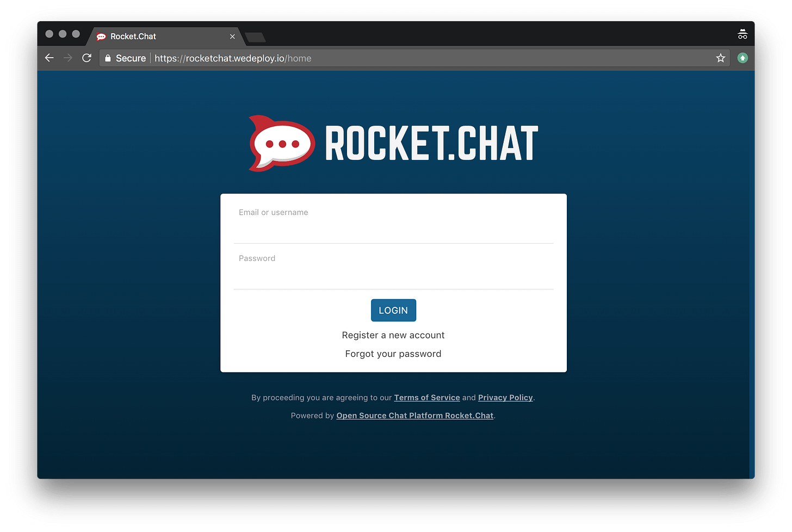Go back using the browser back arrow

coord(49,58)
